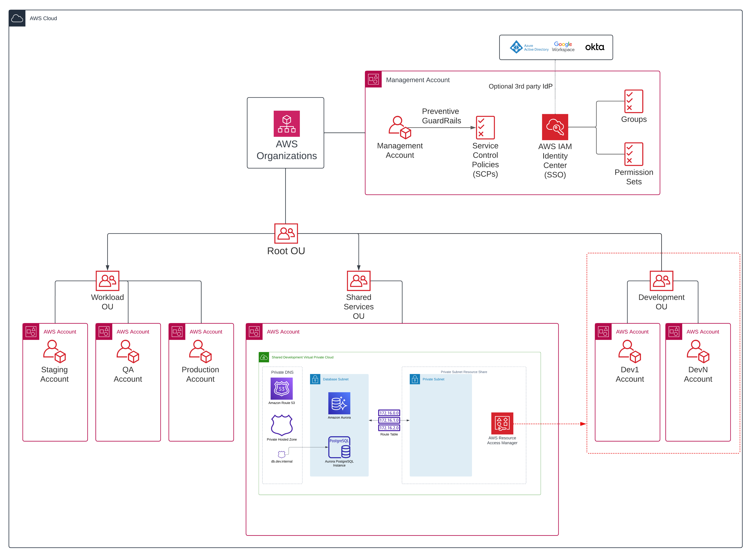This screenshot has width=752, height=560.
Task: Select the 'Shared Services OU' text label
Action: coord(358,306)
